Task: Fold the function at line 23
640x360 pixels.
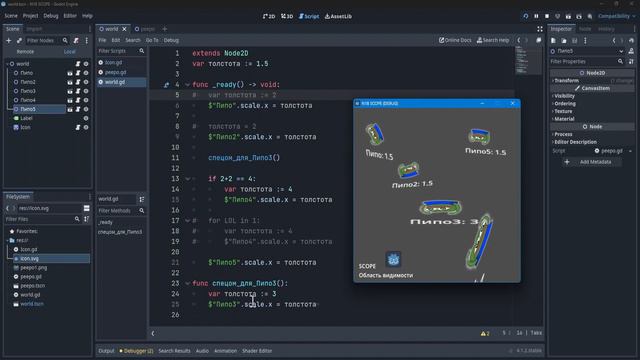Action: 187,283
